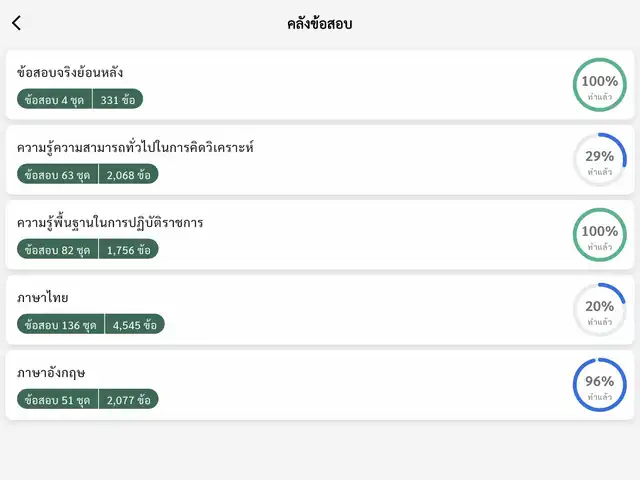Click the ข้อสอบ 51 ชุด badge

click(58, 399)
